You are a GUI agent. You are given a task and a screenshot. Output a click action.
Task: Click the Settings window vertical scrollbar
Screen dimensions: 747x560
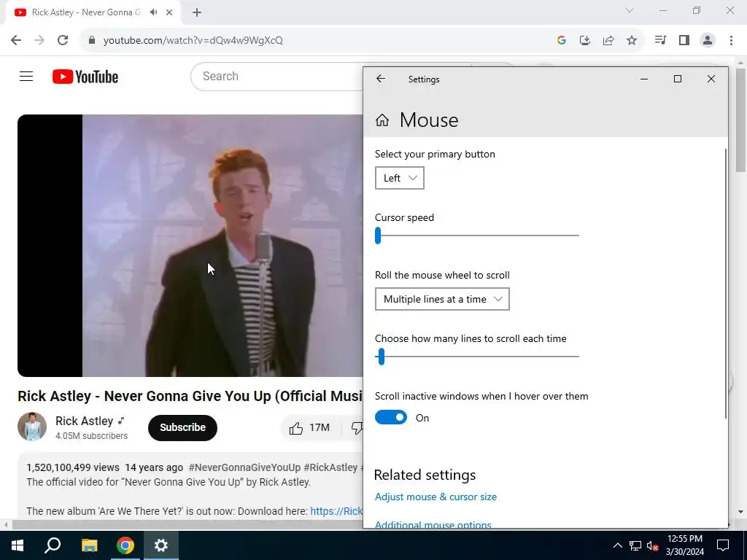tap(726, 284)
